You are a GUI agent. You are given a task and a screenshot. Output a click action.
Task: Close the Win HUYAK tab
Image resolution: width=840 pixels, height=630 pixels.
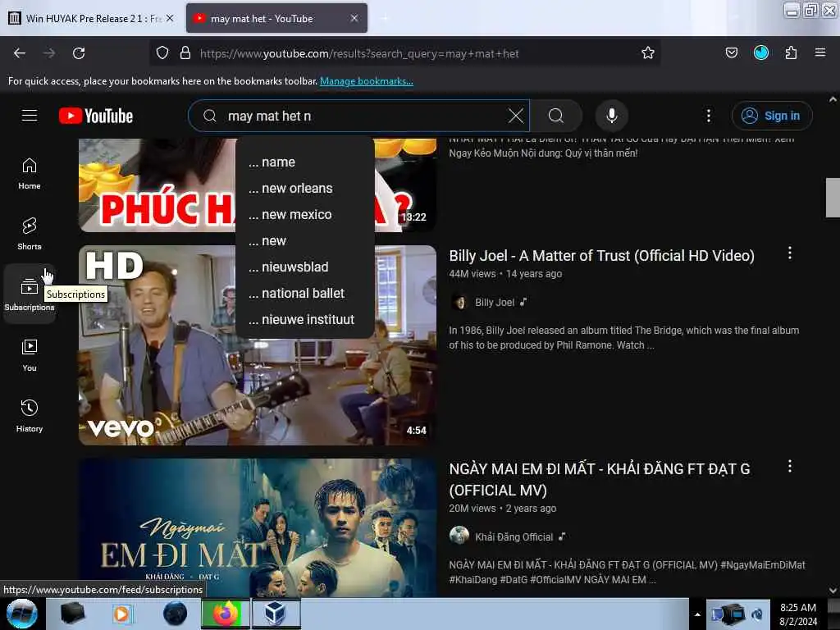pos(170,18)
